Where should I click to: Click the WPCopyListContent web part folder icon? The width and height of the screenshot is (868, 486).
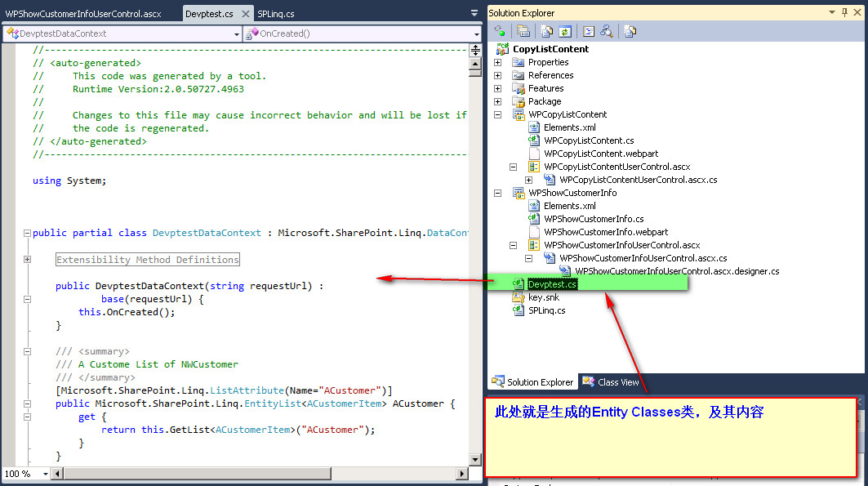click(519, 114)
